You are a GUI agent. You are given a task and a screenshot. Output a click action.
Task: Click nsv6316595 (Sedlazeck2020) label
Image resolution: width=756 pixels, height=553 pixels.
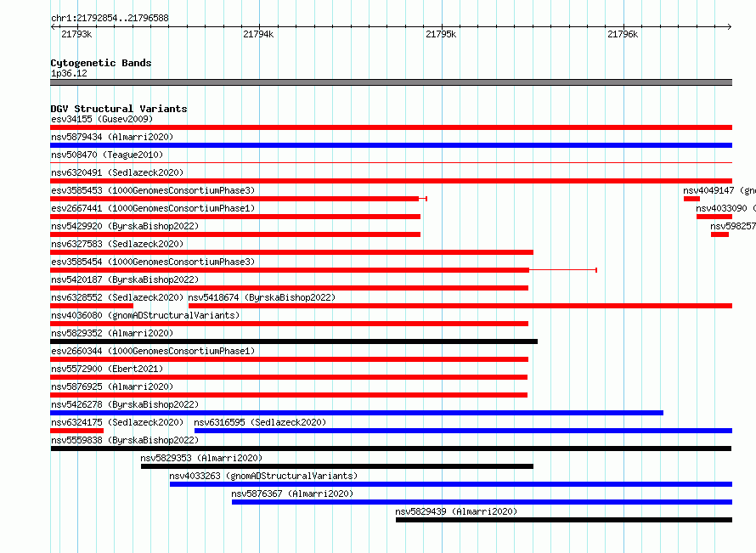coord(260,422)
